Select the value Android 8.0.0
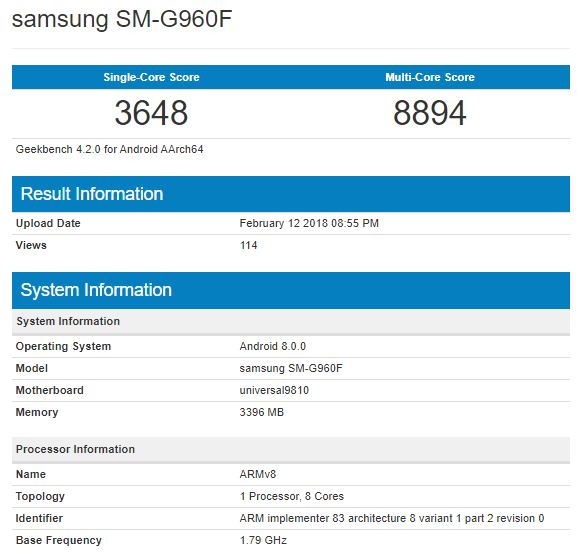Image resolution: width=587 pixels, height=554 pixels. [x=273, y=346]
